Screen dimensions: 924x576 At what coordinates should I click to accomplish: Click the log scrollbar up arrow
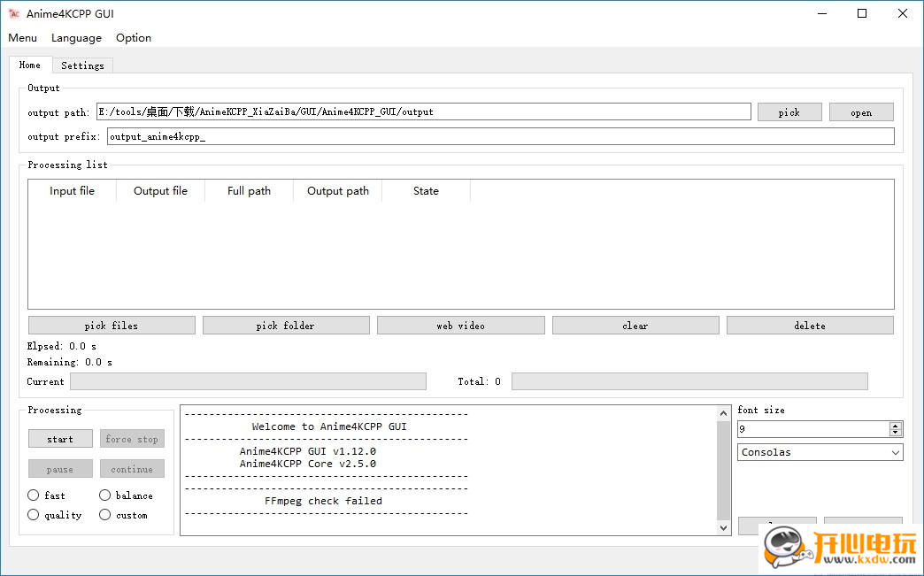pyautogui.click(x=724, y=413)
